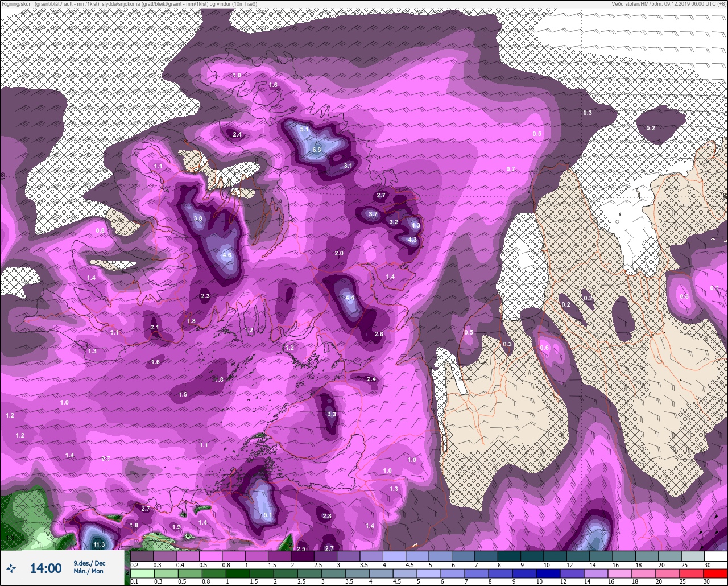The image size is (728, 586).
Task: Click the 3.3 precipitation value on the map
Action: (x=332, y=414)
